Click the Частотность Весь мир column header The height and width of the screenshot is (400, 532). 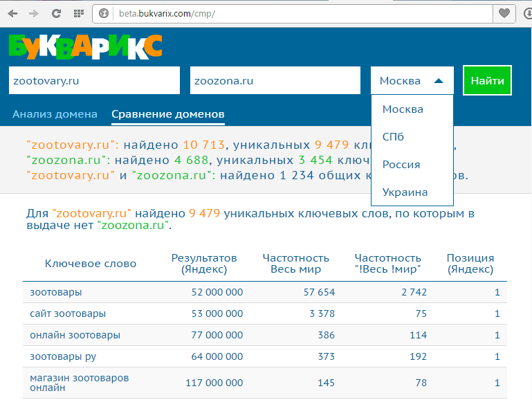click(x=296, y=264)
